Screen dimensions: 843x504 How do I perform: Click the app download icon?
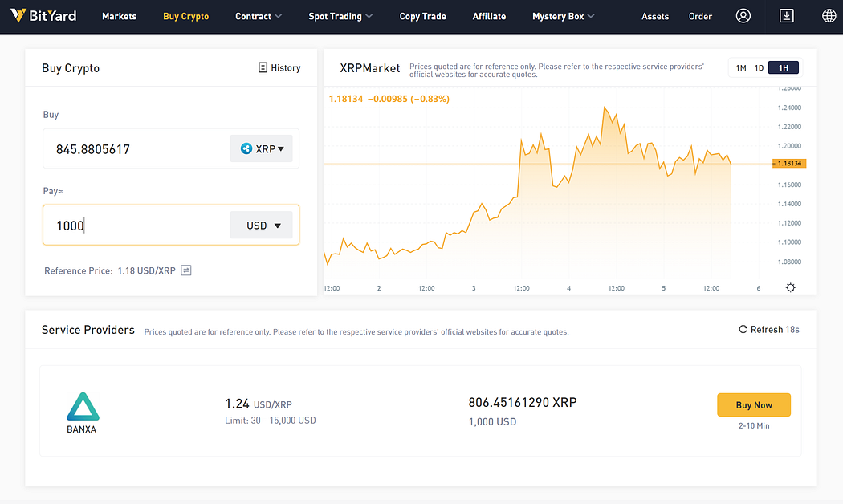tap(787, 16)
